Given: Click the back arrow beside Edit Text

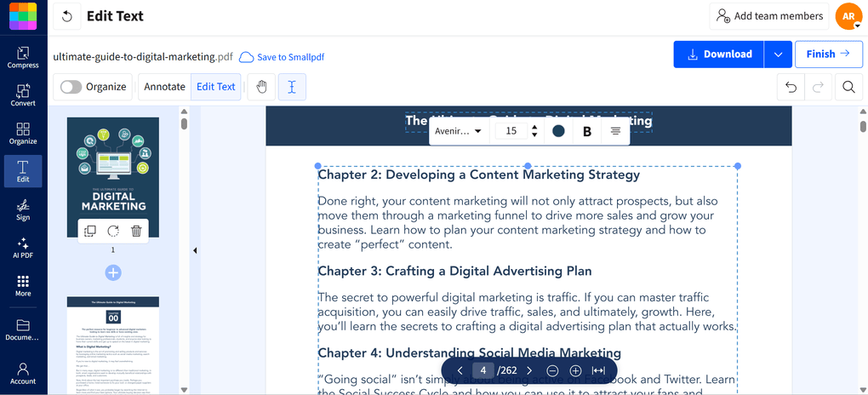Looking at the screenshot, I should [x=67, y=16].
